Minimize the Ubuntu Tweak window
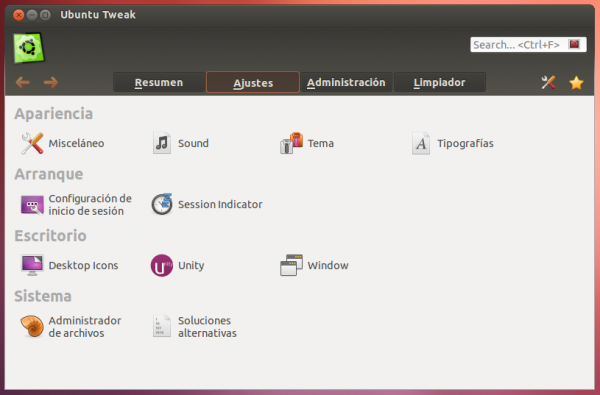Screen dimensions: 600x395 tap(32, 15)
